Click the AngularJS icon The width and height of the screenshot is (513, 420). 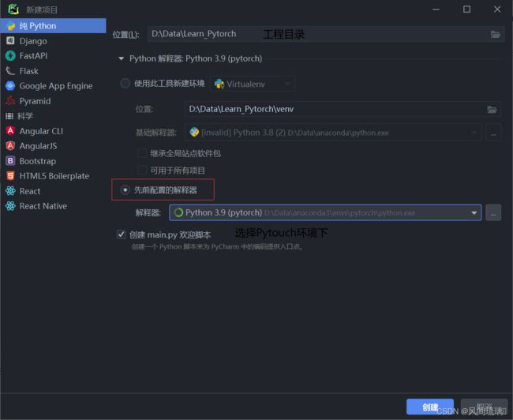pos(10,146)
